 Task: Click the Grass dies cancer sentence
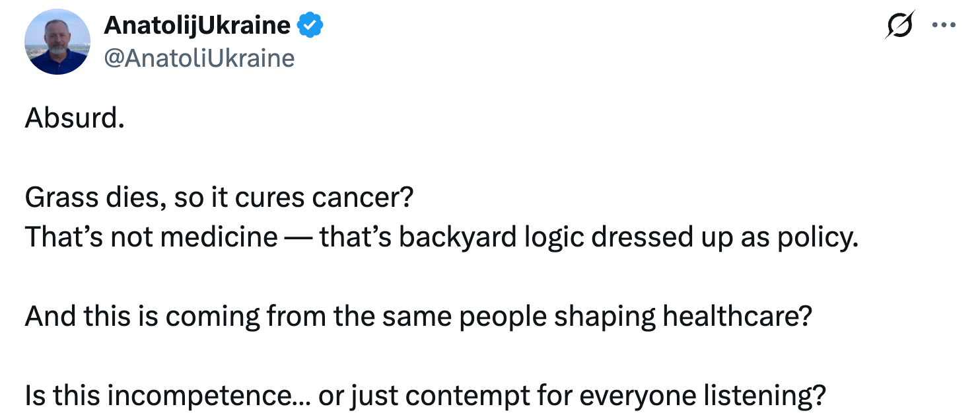(x=218, y=196)
